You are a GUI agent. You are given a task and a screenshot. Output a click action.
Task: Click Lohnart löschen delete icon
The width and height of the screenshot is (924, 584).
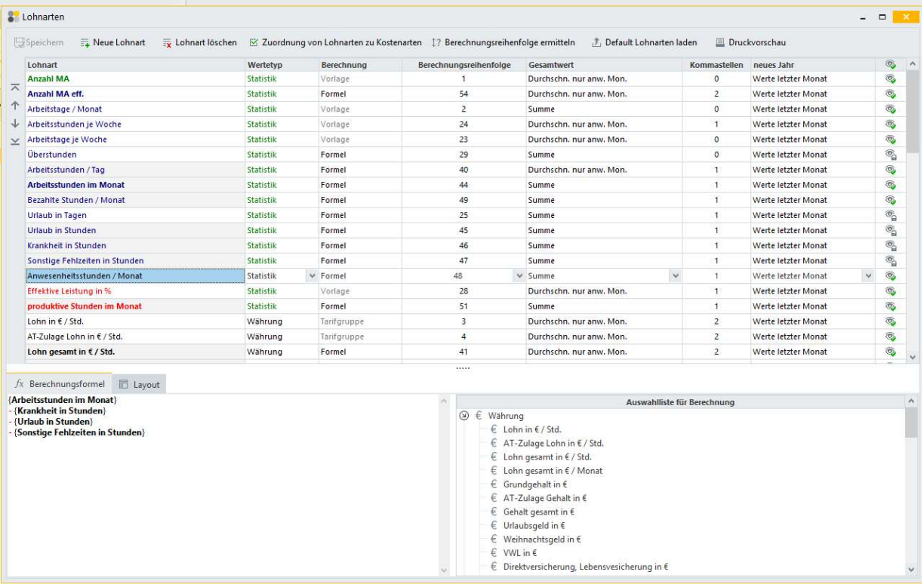168,42
